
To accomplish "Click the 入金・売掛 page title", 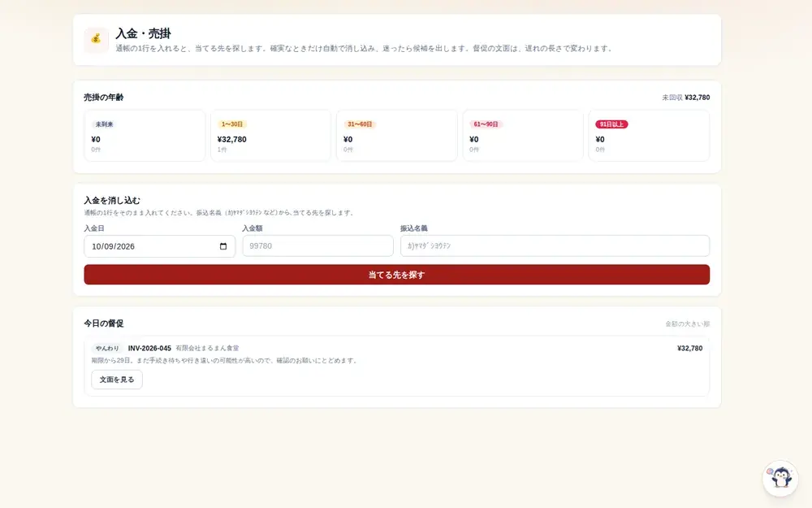I will tap(144, 33).
